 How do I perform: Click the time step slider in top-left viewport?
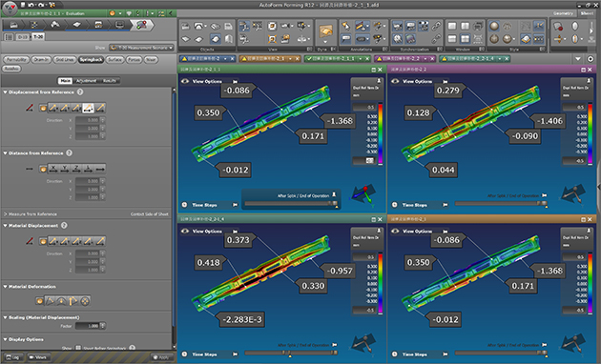291,204
